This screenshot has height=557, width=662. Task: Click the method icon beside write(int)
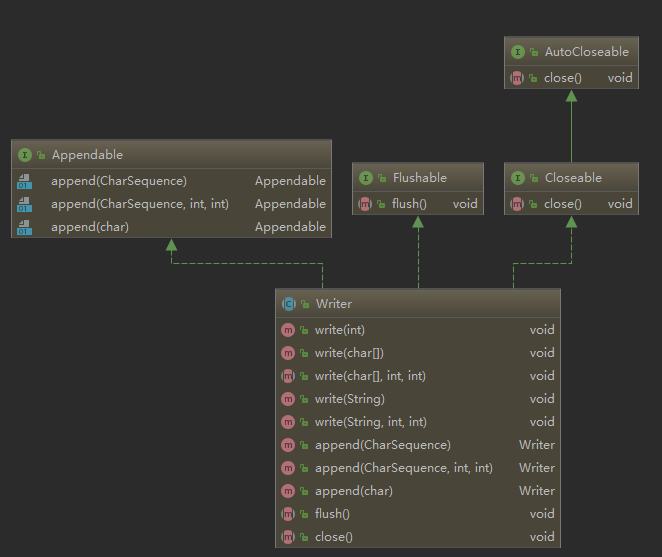pos(289,330)
